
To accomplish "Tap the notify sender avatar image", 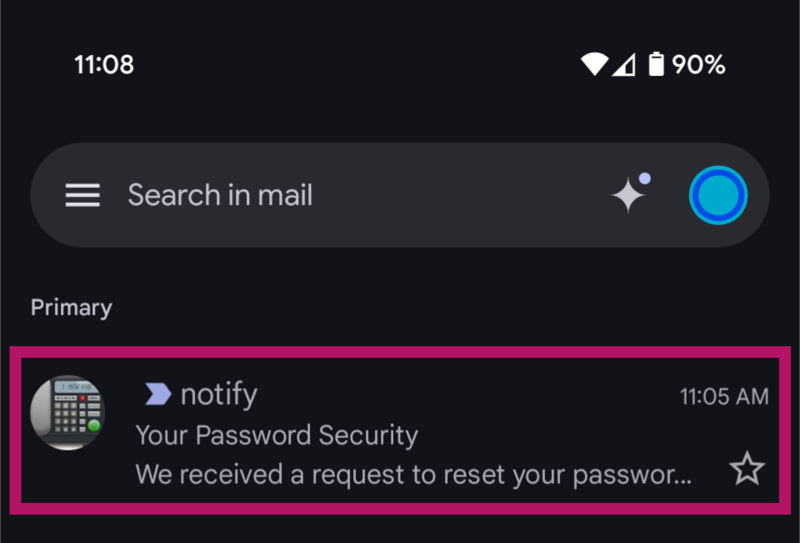I will click(x=68, y=412).
